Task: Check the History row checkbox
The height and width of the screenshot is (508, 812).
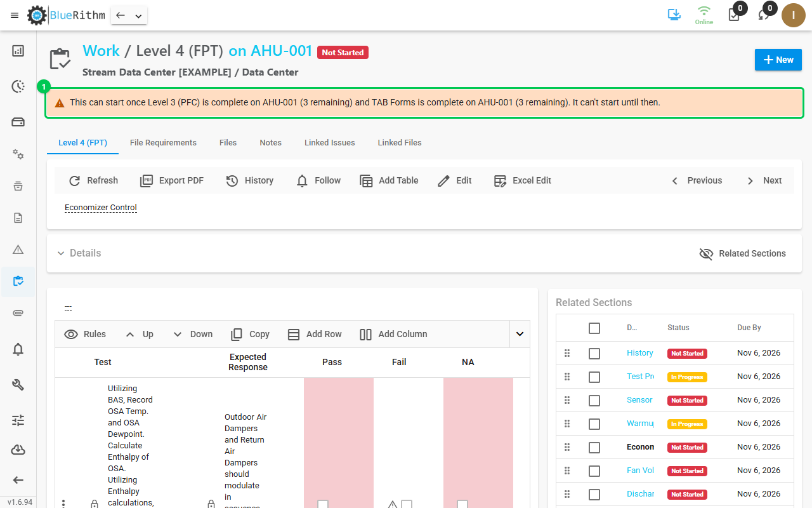Action: click(x=594, y=354)
